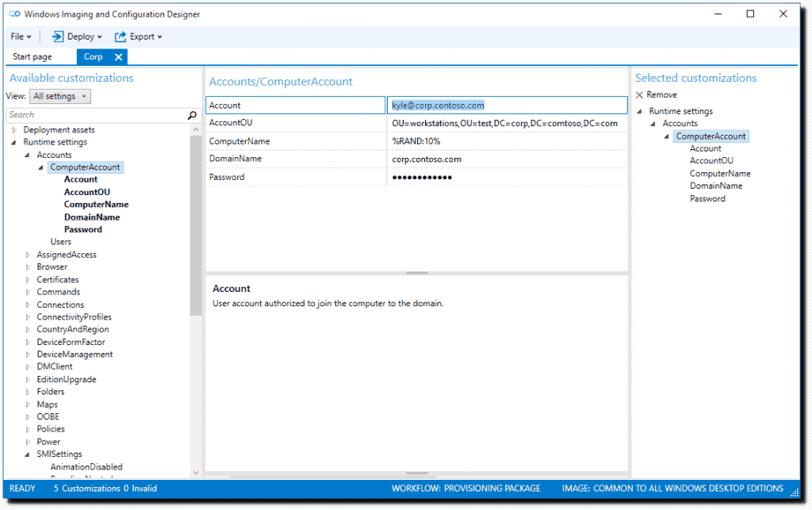
Task: Click the app icon in title bar
Action: pyautogui.click(x=15, y=14)
